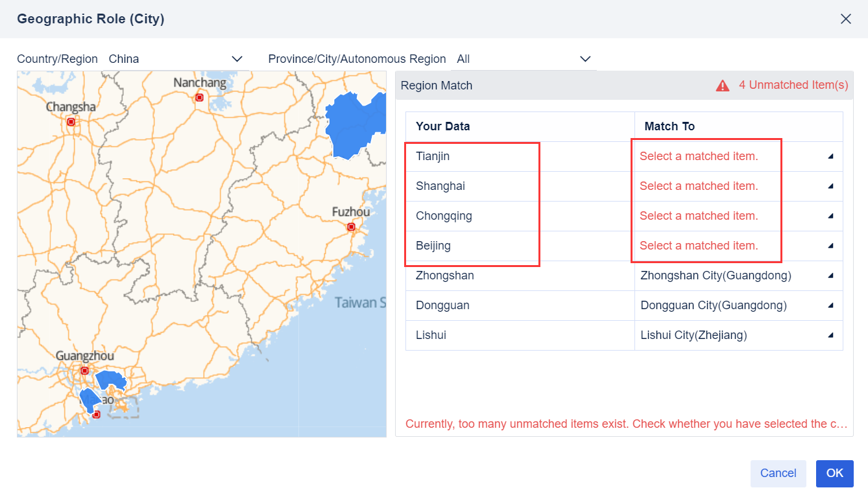Click the Fuzhou map marker
Screen dimensions: 868x490
pos(351,227)
